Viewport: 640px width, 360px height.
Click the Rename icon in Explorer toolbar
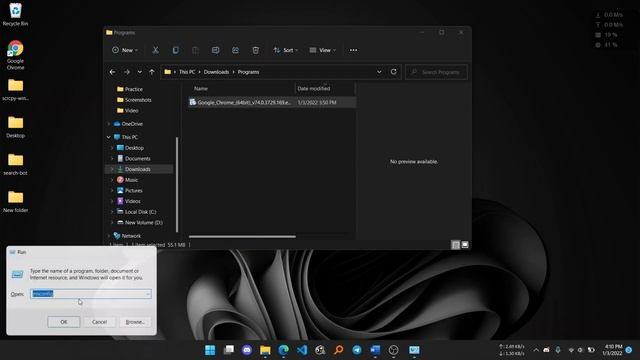(x=216, y=50)
